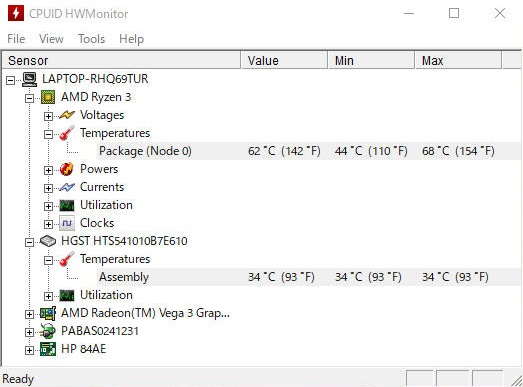Click the yellow Voltages lightning icon
The image size is (523, 387).
pyautogui.click(x=67, y=115)
